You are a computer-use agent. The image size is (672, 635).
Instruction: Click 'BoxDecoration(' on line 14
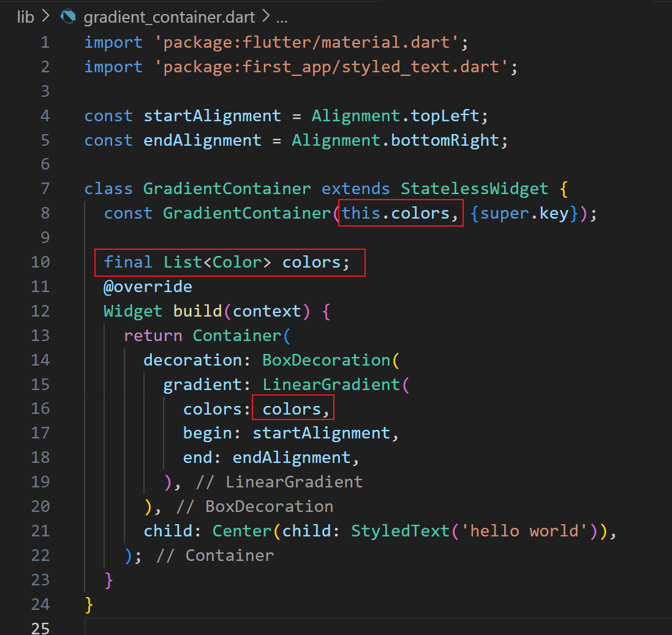click(331, 360)
